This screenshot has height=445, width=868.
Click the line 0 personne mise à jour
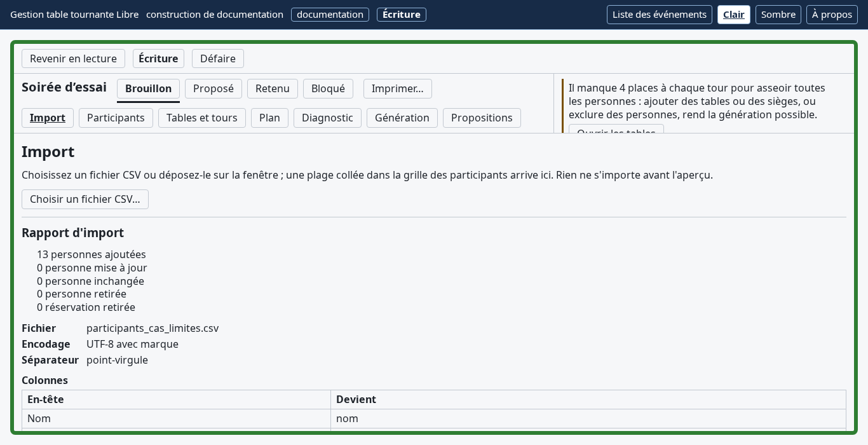[92, 268]
